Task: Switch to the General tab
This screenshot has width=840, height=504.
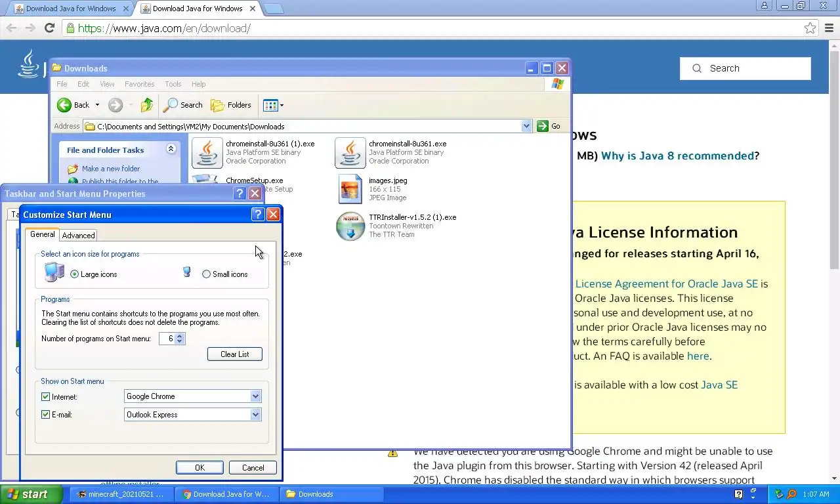Action: [x=43, y=234]
